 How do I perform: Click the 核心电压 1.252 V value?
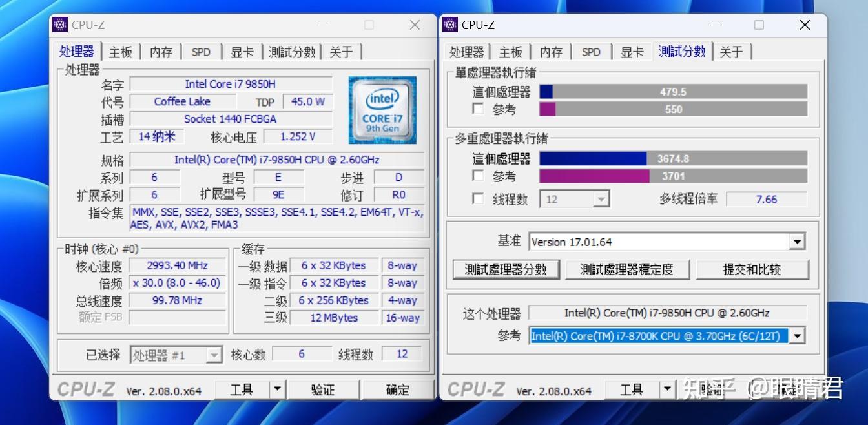pyautogui.click(x=298, y=136)
